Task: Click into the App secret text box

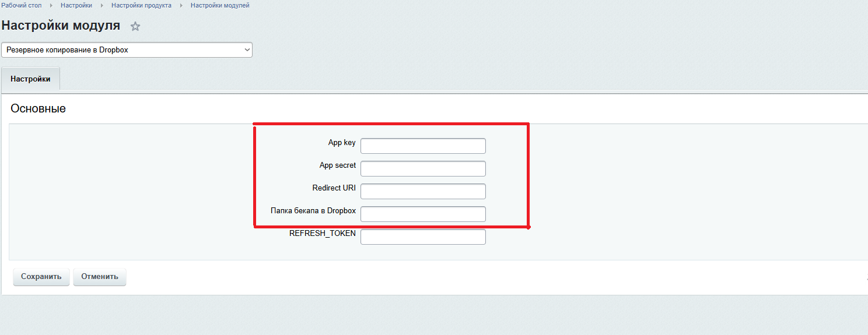Action: [x=423, y=168]
